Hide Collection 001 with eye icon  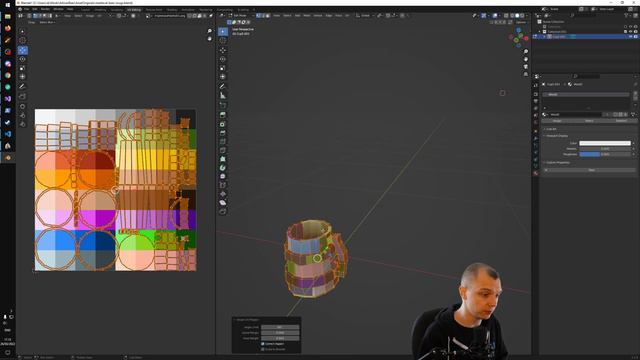pos(631,31)
